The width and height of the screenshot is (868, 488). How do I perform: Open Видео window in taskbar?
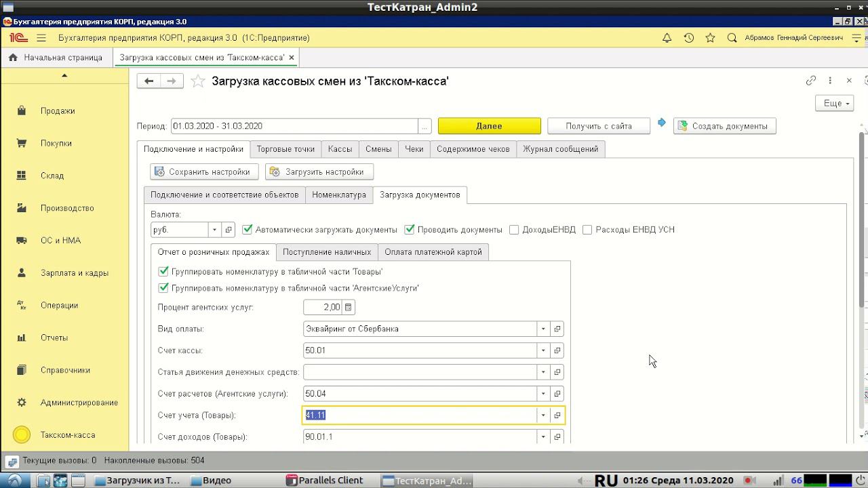click(212, 481)
